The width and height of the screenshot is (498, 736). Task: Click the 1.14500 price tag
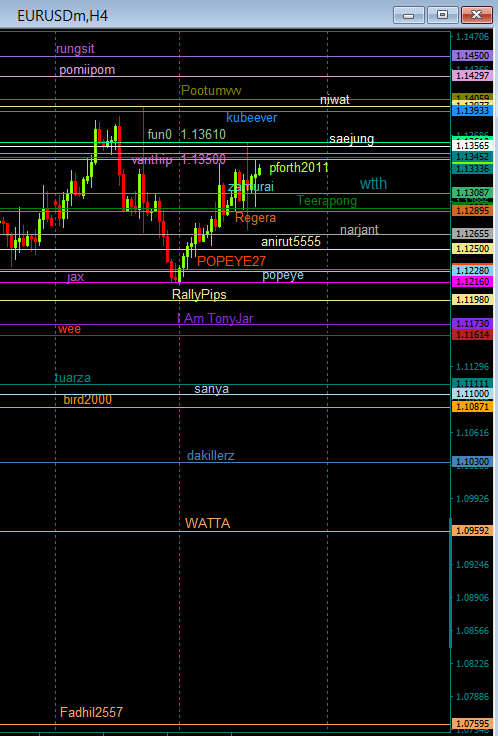[472, 56]
